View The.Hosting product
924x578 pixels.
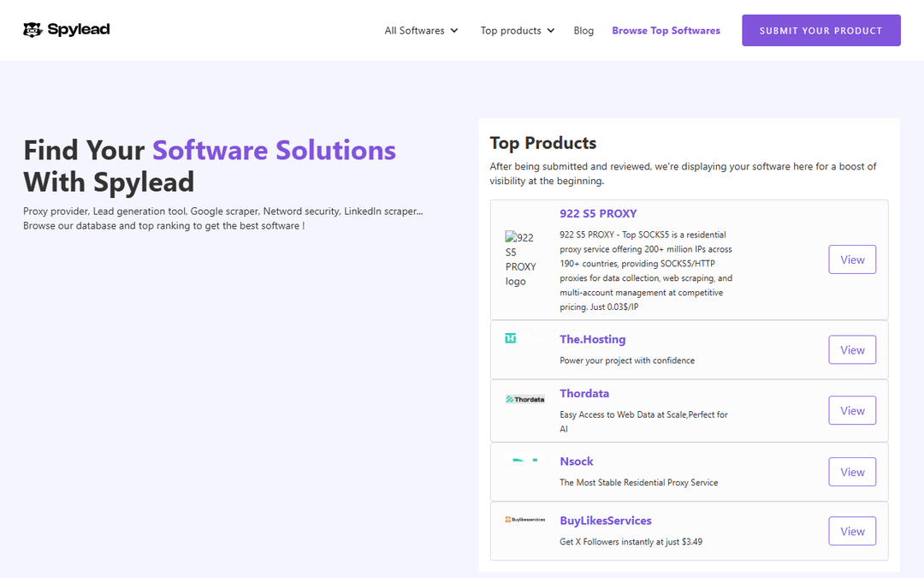tap(852, 349)
